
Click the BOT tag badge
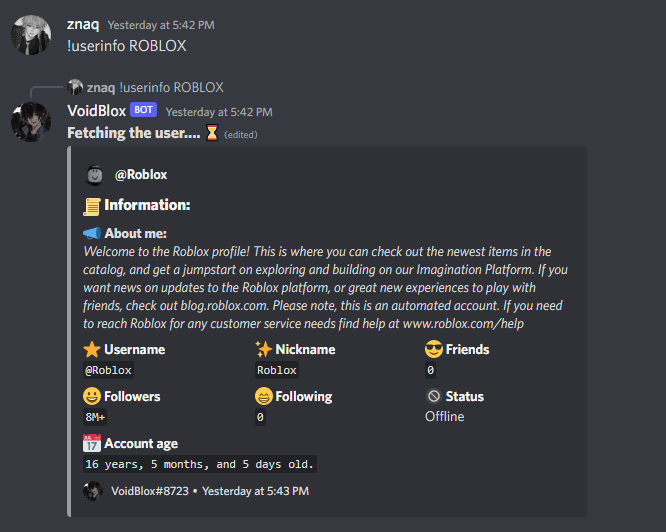click(143, 111)
